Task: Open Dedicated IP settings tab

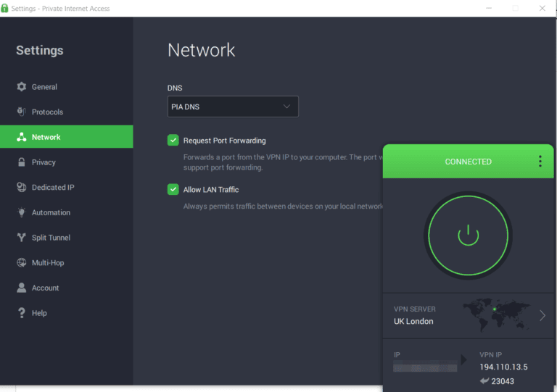Action: pos(67,188)
